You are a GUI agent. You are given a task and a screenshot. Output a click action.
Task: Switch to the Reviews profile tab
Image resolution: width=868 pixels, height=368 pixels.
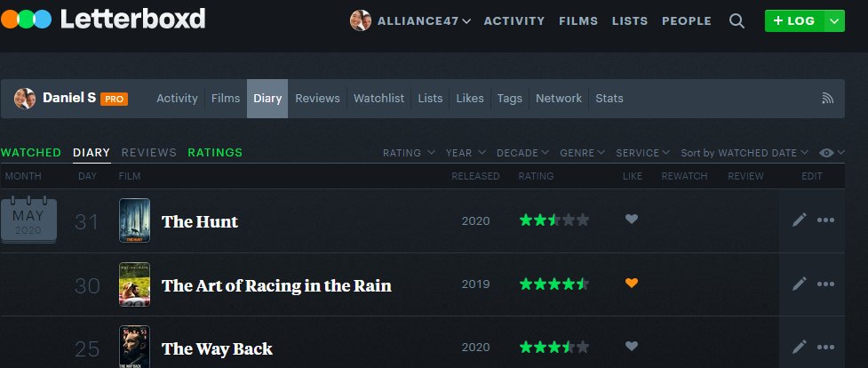pos(317,98)
